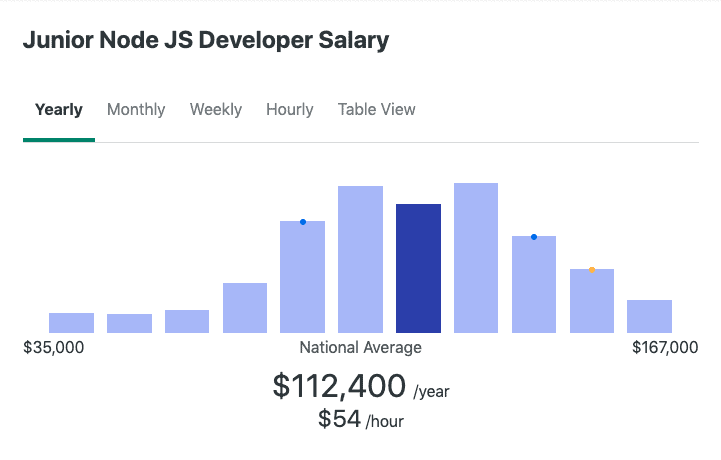721x460 pixels.
Task: Click the fourth bar from the left
Action: (x=245, y=308)
